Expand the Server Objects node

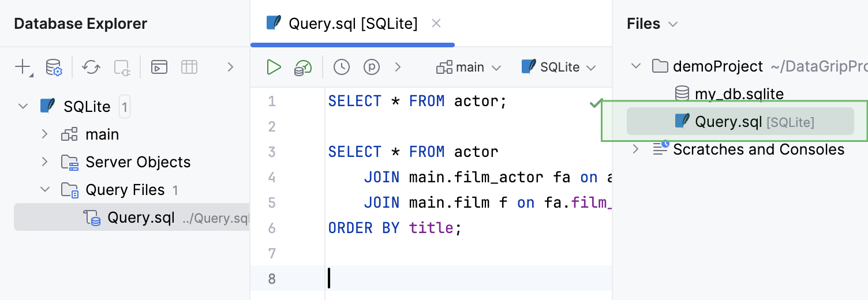44,162
